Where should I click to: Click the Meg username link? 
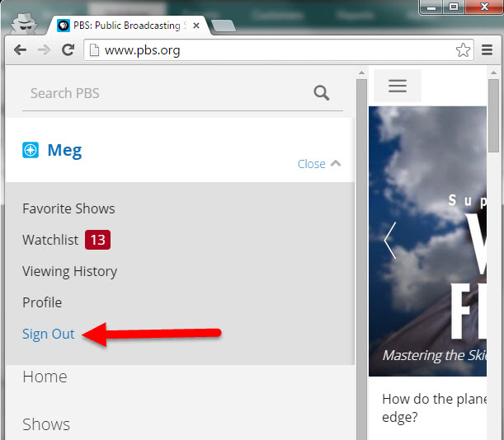tap(64, 150)
